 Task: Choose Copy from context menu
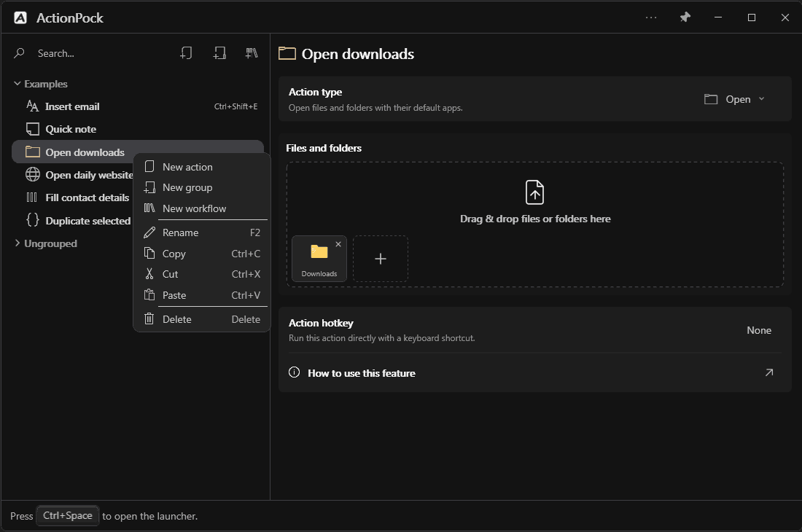tap(202, 254)
